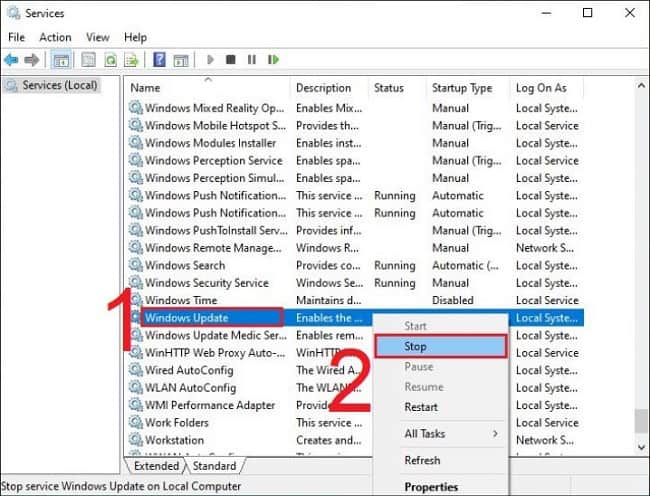
Task: Click the Services title bar app icon
Action: pos(14,13)
